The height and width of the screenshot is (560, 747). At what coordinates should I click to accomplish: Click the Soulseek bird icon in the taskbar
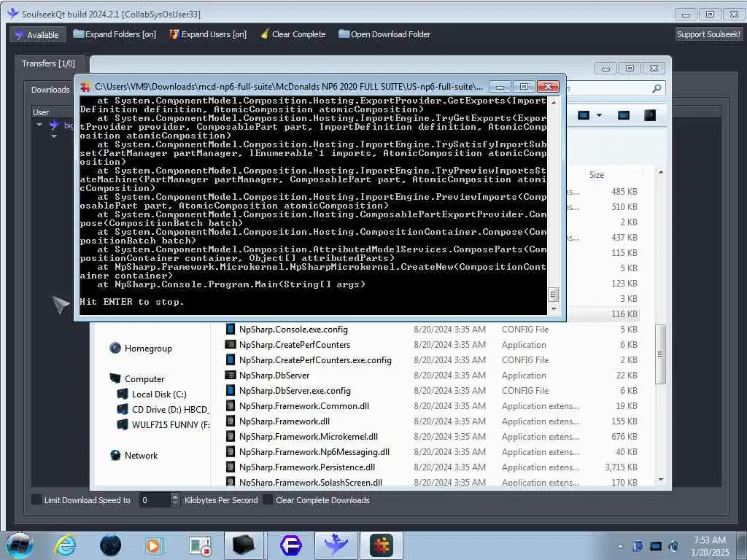(x=336, y=545)
